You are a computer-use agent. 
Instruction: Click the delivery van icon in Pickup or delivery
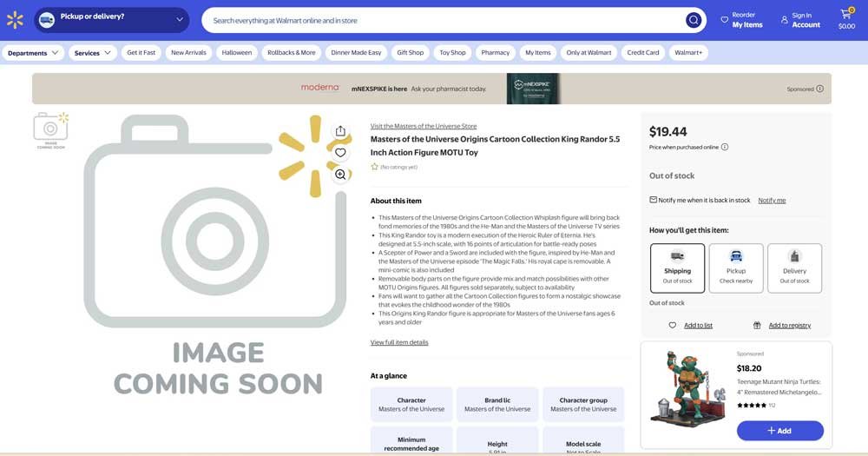[47, 21]
